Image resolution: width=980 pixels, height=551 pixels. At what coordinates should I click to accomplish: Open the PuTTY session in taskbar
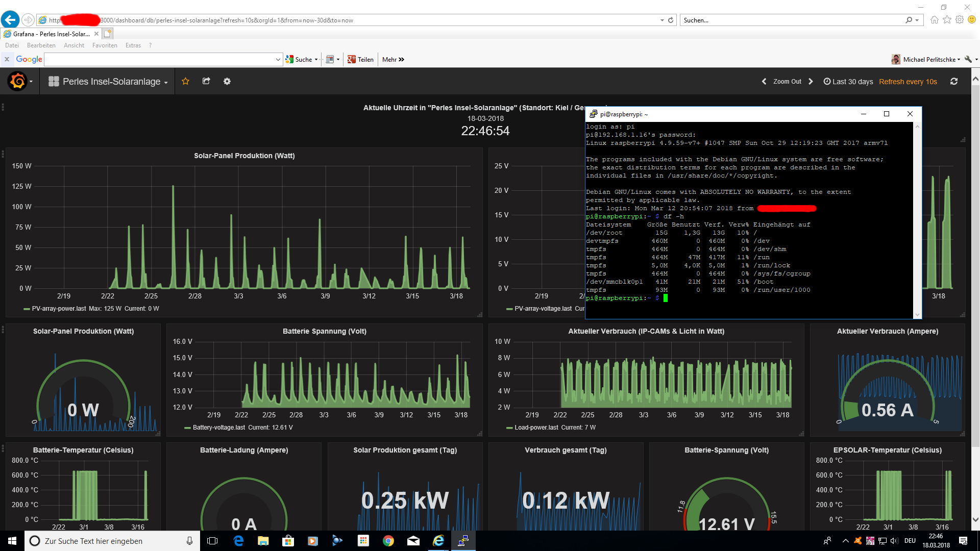(x=463, y=541)
